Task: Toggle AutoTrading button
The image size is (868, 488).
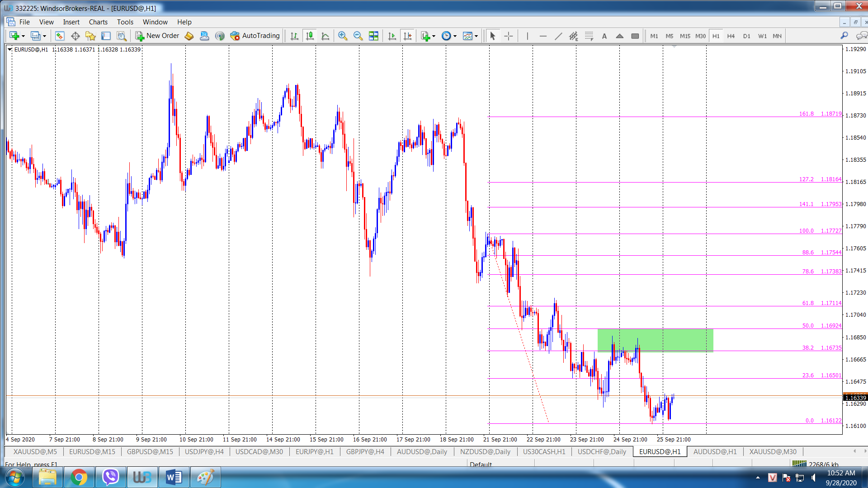Action: coord(255,36)
